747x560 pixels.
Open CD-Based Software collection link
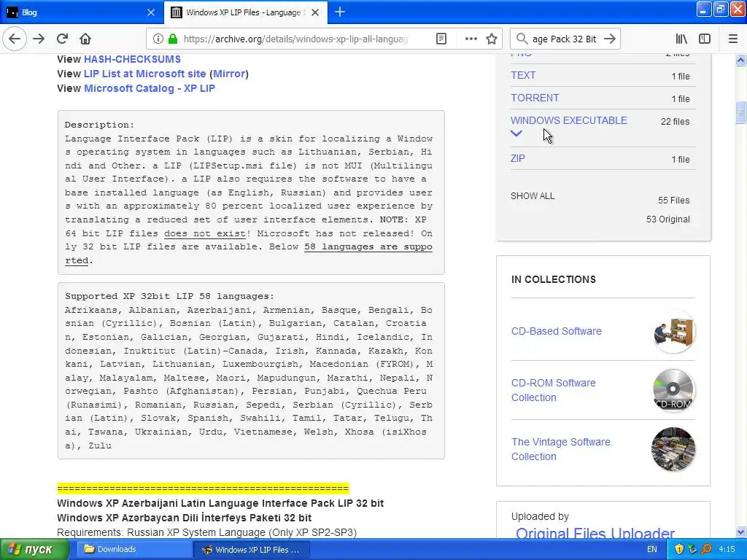tap(557, 331)
